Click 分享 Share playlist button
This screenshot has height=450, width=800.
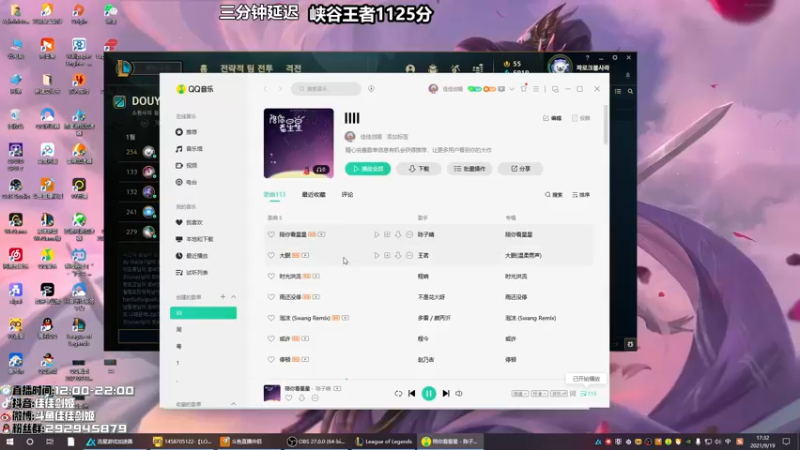(520, 169)
